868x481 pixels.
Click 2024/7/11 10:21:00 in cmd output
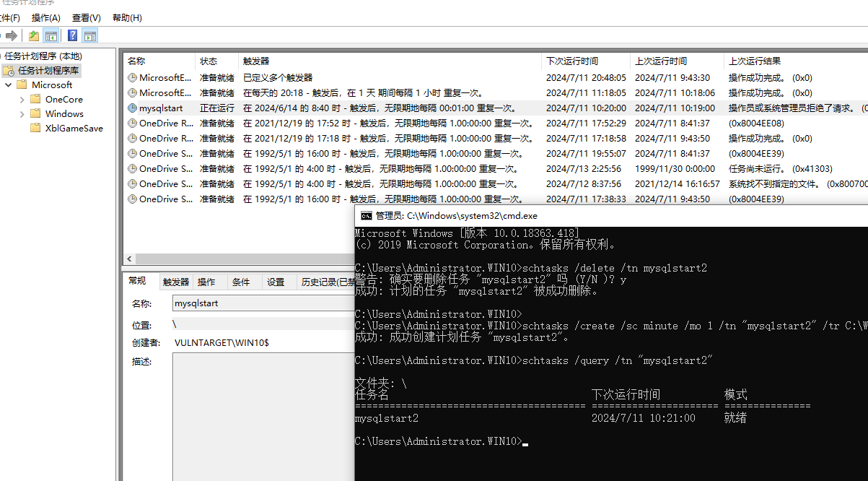coord(644,418)
